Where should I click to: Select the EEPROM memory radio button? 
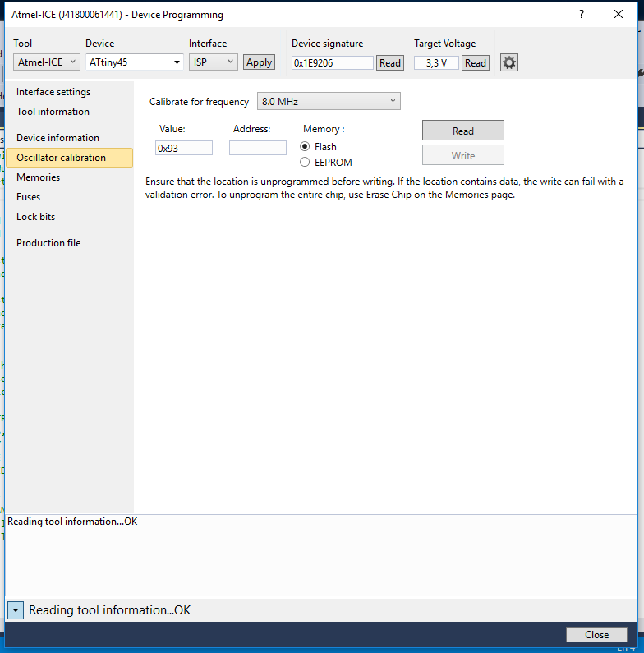click(x=305, y=162)
